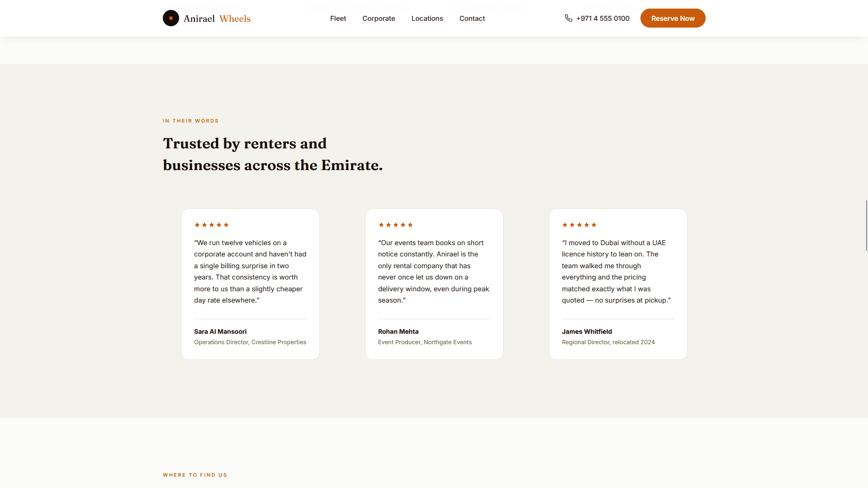Click the page vertical scrollbar thumb
This screenshot has width=868, height=488.
coord(866,225)
